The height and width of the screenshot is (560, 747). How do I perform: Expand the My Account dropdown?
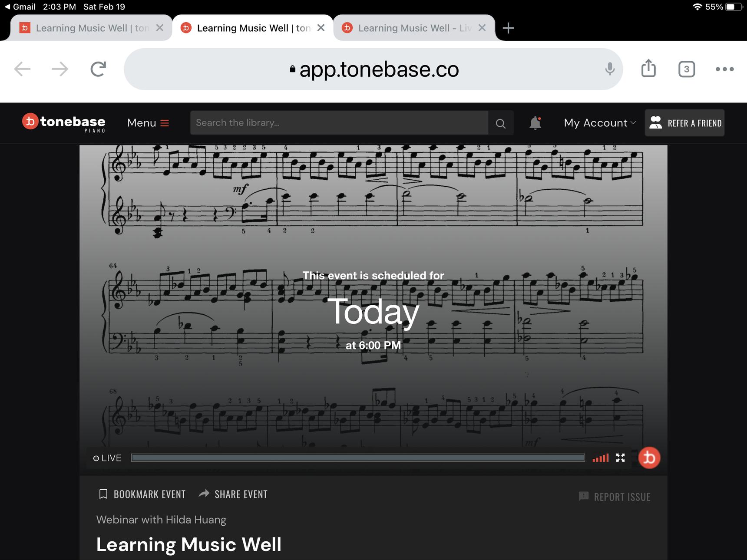600,123
